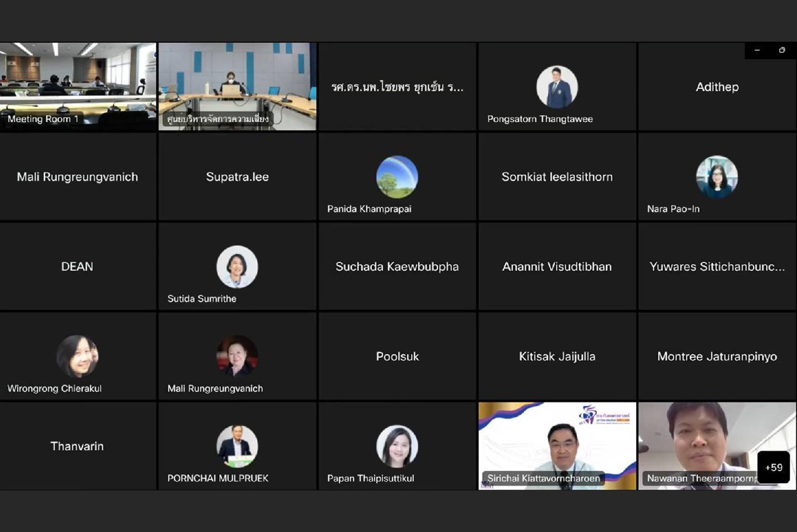Select the Thanvarin participant tile
Image resolution: width=797 pixels, height=532 pixels.
point(78,446)
